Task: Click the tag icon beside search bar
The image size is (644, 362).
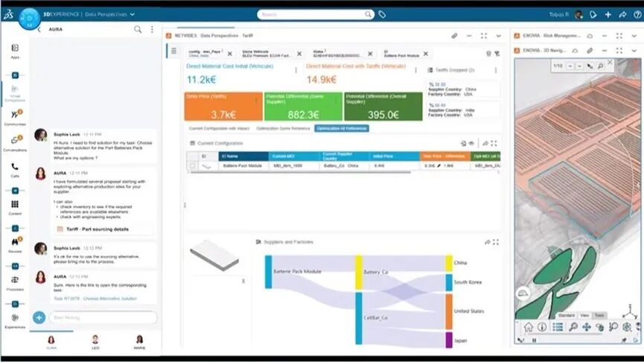Action: [382, 14]
